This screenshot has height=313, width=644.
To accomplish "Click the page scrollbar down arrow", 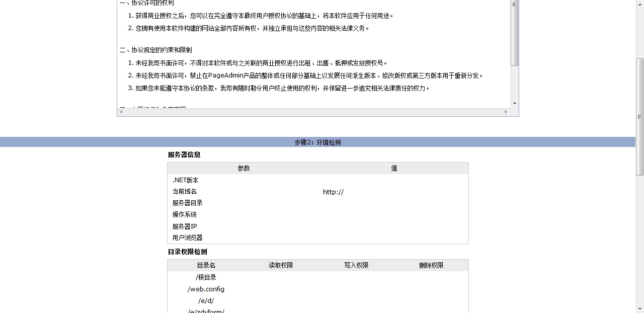I will click(639, 308).
